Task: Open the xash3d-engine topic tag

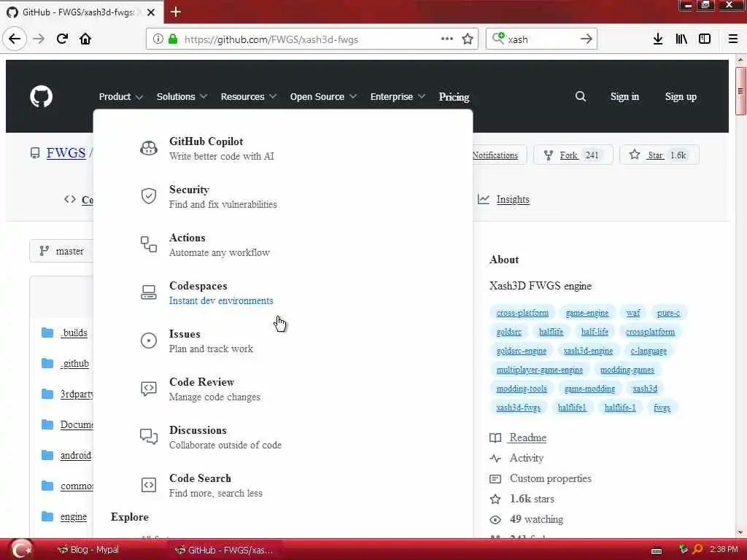Action: tap(588, 351)
